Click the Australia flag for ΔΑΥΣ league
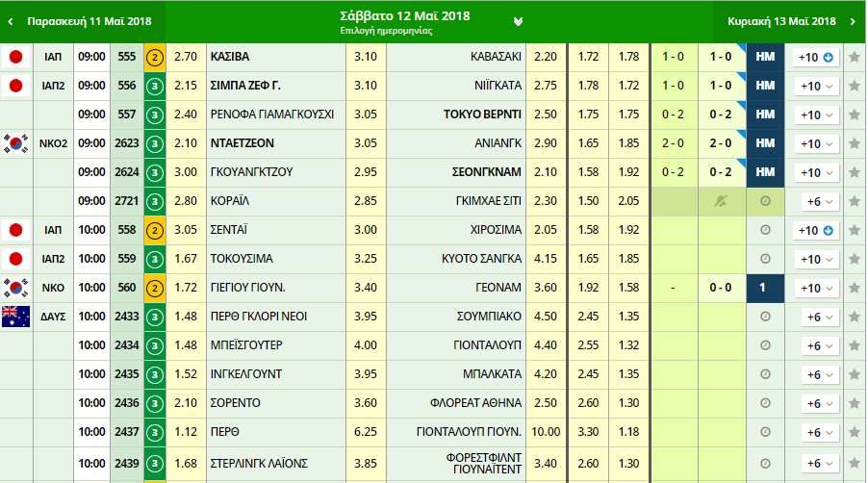This screenshot has width=868, height=483. (x=14, y=317)
